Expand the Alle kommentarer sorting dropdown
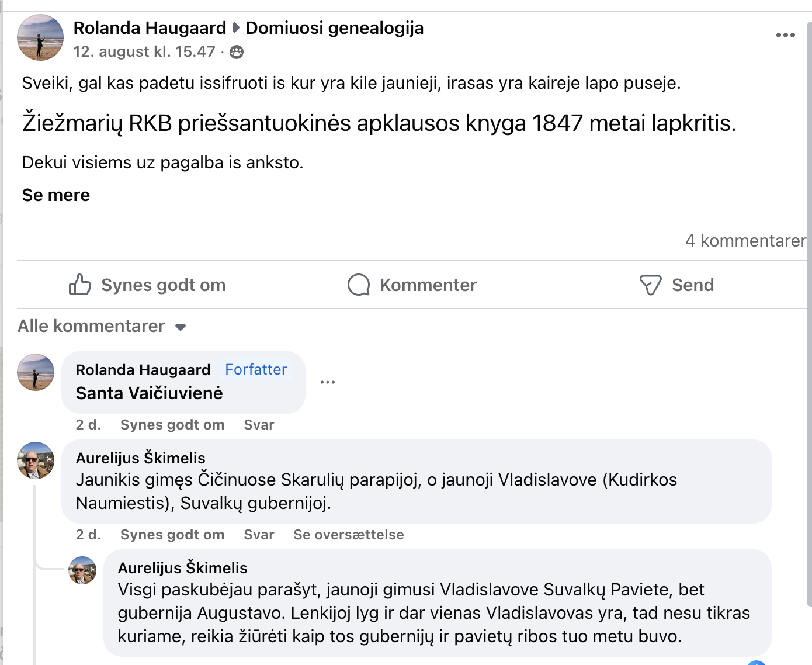 point(181,327)
